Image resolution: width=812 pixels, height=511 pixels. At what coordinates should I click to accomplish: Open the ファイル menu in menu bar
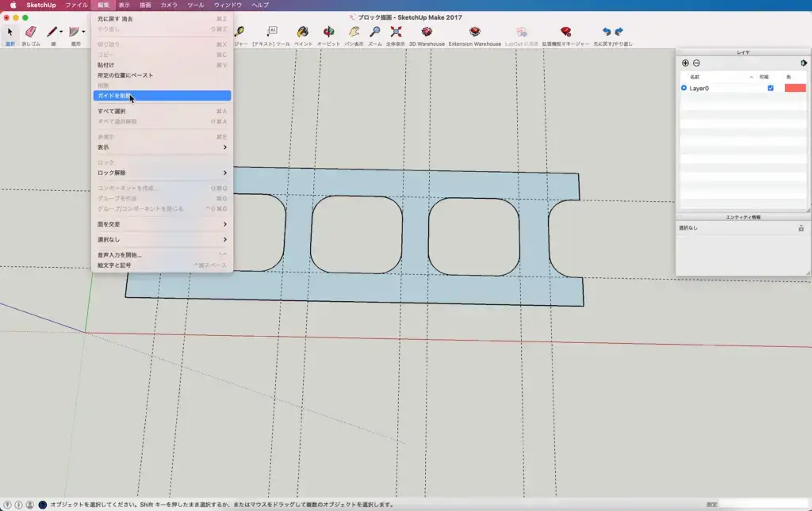[76, 6]
